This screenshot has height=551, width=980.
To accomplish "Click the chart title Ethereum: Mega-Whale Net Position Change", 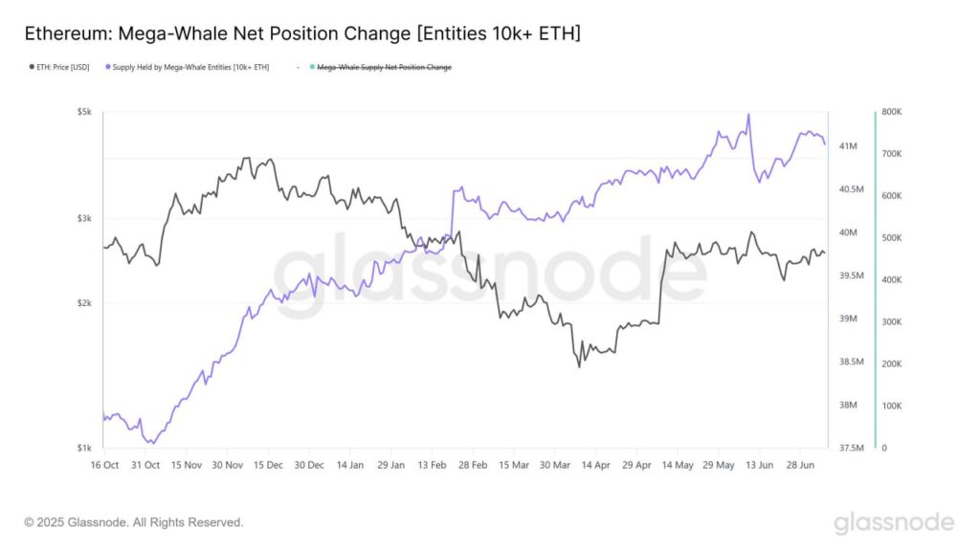I will click(x=302, y=33).
